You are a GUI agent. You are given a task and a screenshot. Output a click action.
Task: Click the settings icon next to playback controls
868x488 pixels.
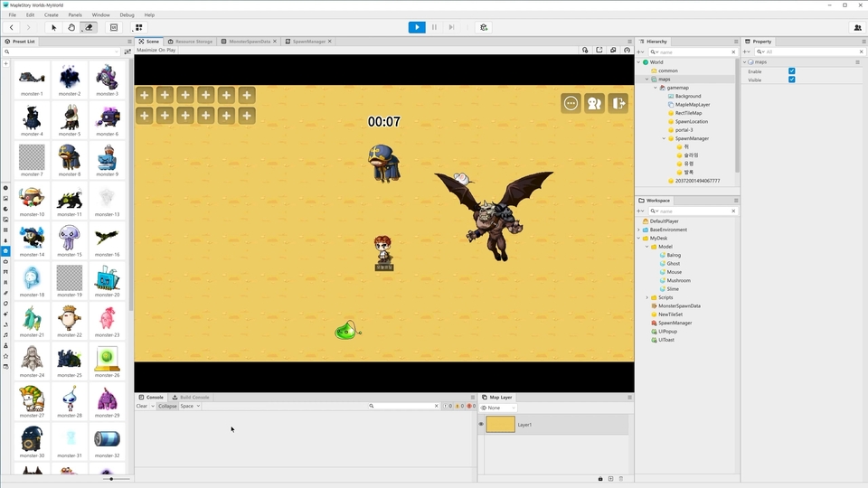484,27
